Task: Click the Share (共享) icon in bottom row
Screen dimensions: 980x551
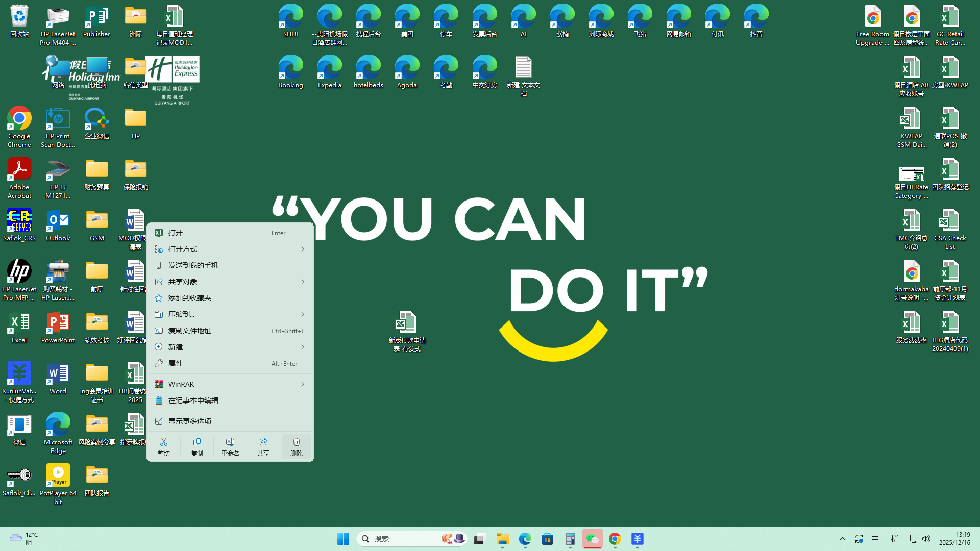Action: 263,442
